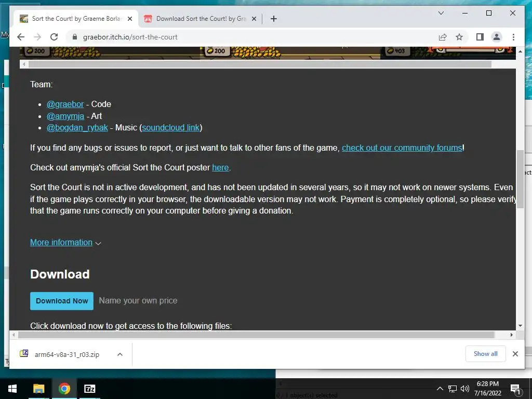Viewport: 532px width, 399px height.
Task: Open tab search dropdown
Action: (x=441, y=13)
